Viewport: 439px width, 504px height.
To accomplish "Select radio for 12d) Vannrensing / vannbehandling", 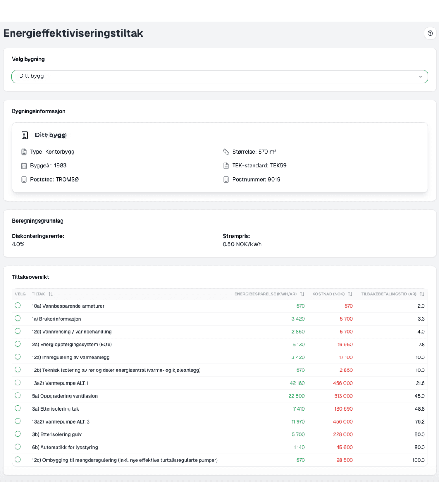I will [x=18, y=331].
